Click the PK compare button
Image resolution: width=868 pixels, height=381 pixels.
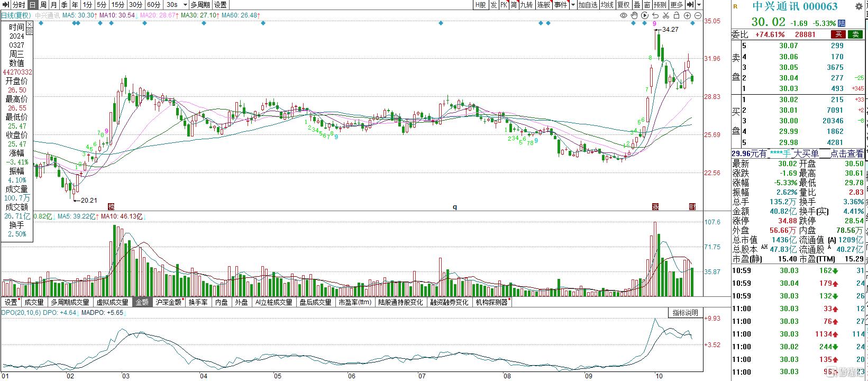504,5
